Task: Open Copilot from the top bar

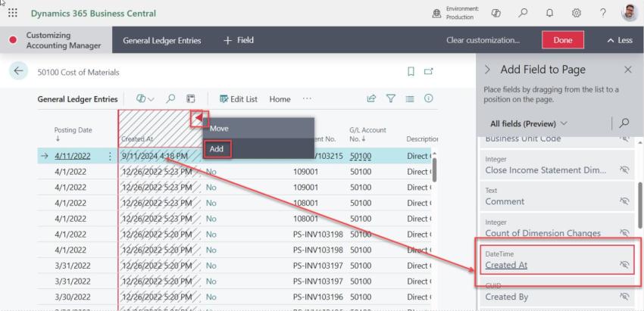Action: click(496, 13)
